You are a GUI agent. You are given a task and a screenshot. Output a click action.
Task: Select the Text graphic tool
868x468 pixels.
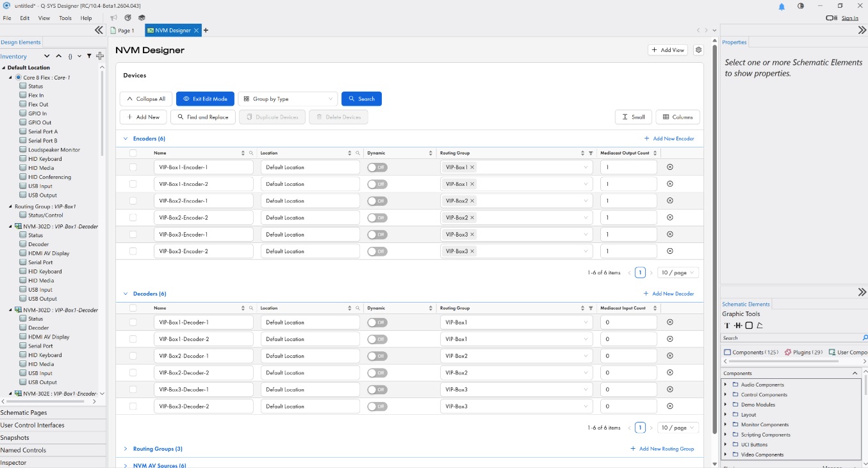point(727,326)
